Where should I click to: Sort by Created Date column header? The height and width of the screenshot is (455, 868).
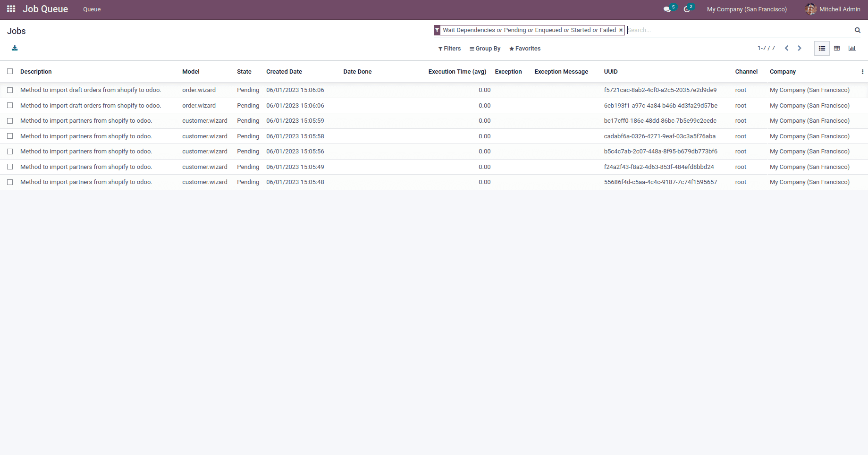tap(284, 72)
